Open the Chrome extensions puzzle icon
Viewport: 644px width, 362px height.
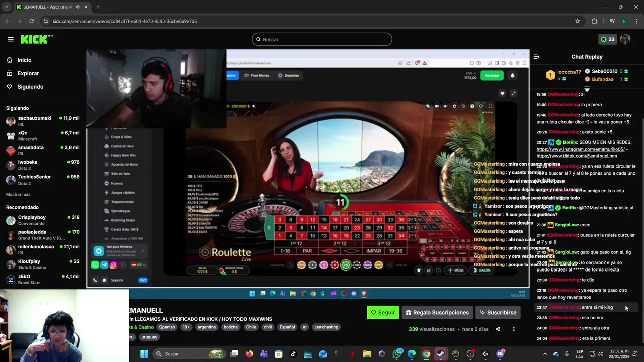pyautogui.click(x=595, y=21)
